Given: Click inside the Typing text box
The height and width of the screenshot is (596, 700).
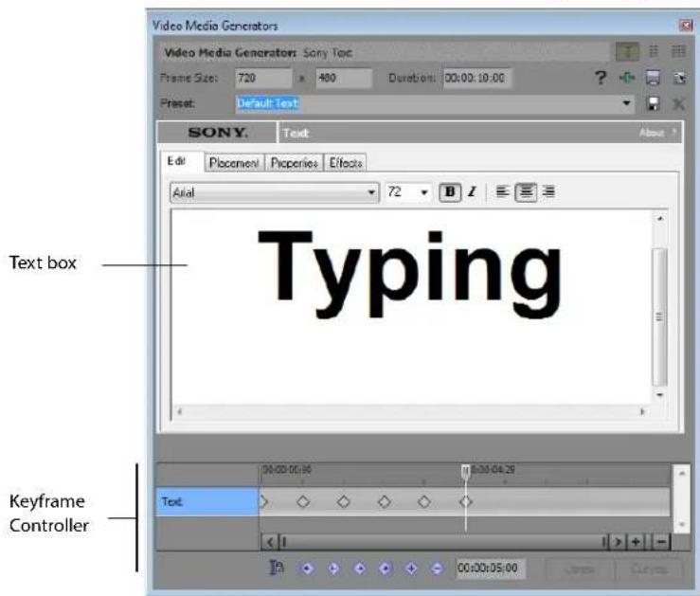Looking at the screenshot, I should 411,308.
